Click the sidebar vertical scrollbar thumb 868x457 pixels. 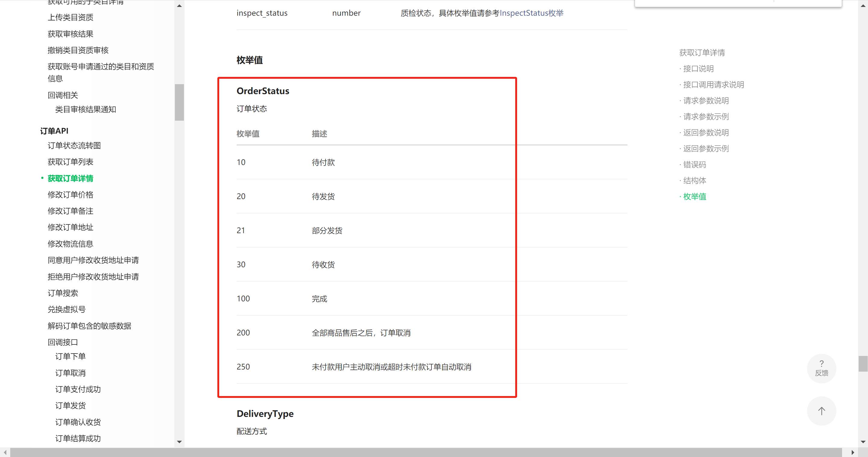click(x=179, y=102)
